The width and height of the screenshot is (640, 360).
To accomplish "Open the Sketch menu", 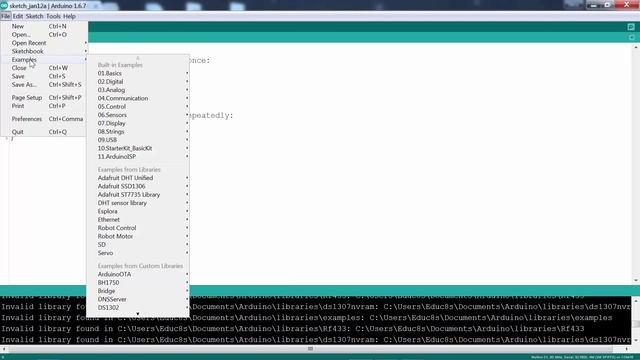I will tap(34, 16).
